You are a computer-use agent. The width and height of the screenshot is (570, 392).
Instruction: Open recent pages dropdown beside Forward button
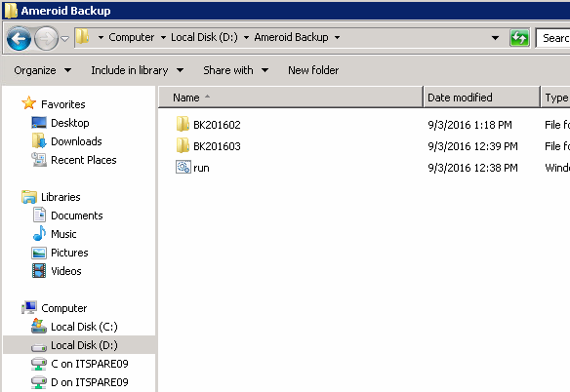tap(64, 38)
